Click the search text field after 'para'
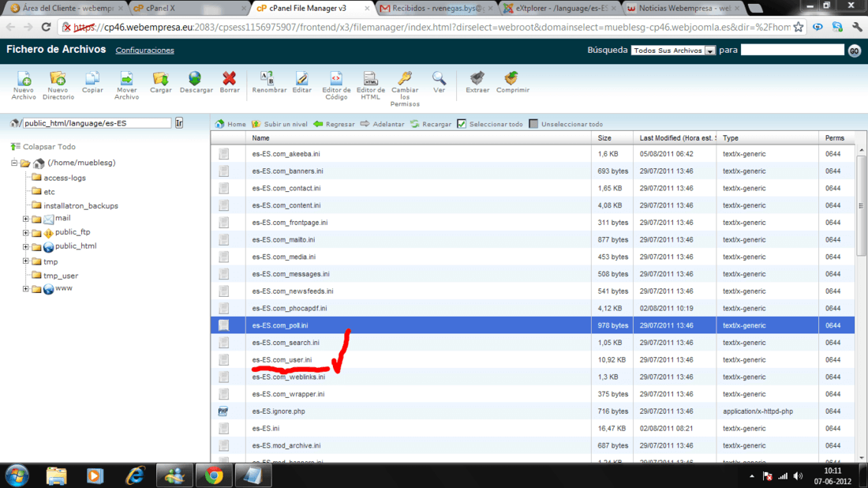 [792, 50]
